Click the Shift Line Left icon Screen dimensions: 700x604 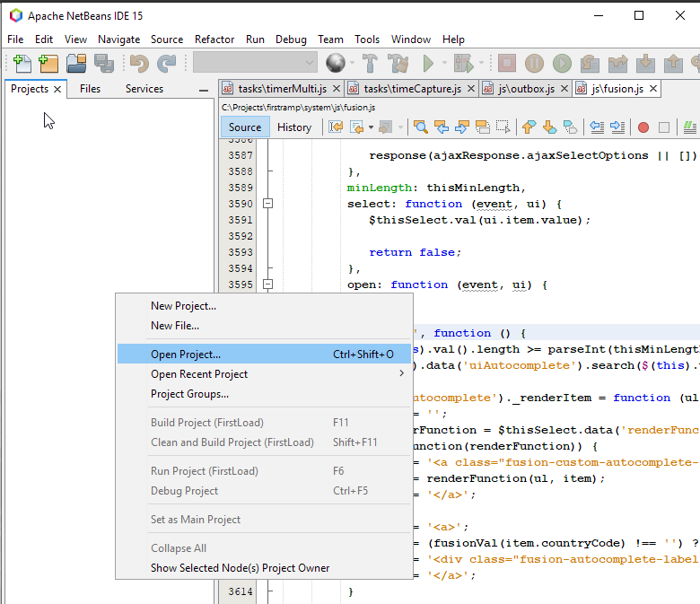597,127
